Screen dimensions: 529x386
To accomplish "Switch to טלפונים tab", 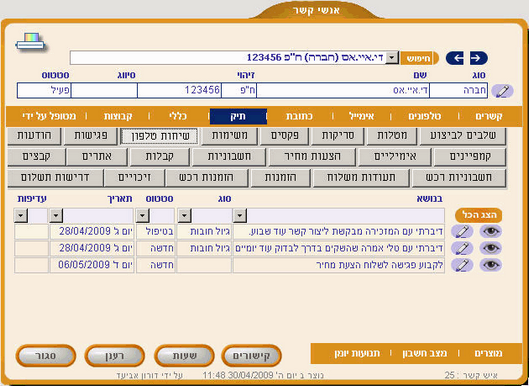I will pyautogui.click(x=424, y=116).
